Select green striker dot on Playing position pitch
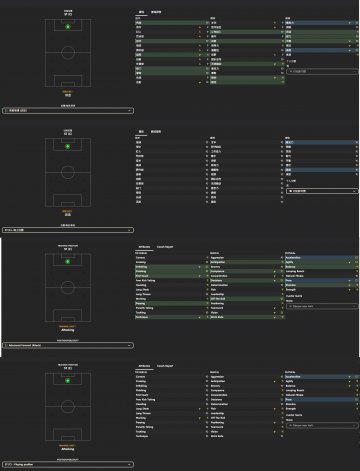Image resolution: width=360 pixels, height=471 pixels. [x=68, y=381]
